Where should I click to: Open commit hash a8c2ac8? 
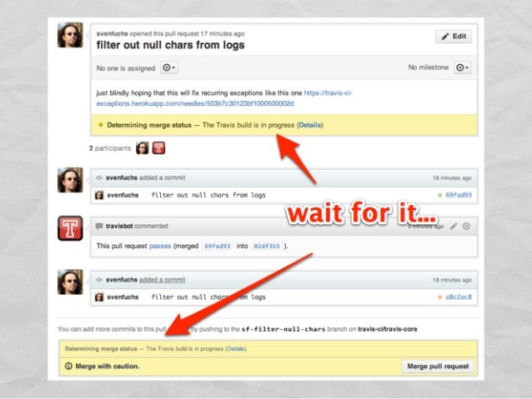click(459, 297)
